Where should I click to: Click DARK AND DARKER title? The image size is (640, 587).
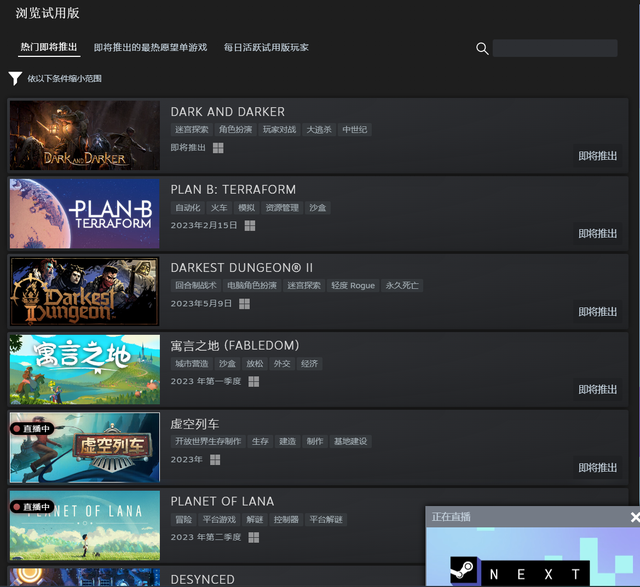point(228,112)
